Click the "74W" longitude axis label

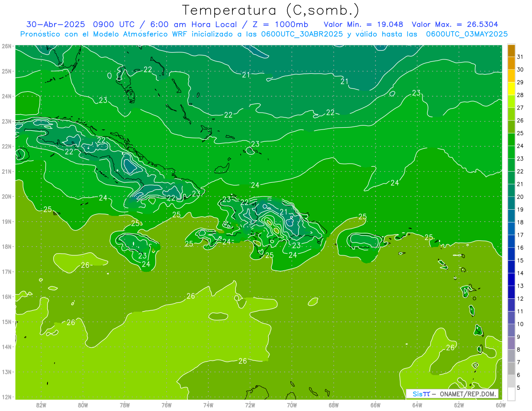click(208, 404)
